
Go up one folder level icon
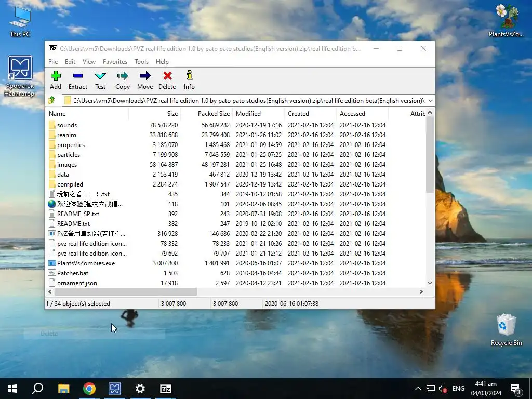[51, 100]
